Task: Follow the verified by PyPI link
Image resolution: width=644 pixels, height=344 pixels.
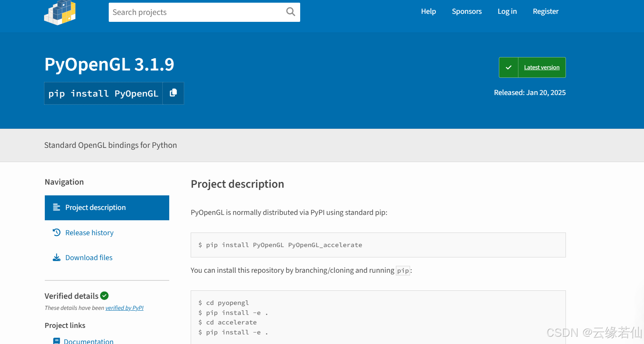Action: 124,308
